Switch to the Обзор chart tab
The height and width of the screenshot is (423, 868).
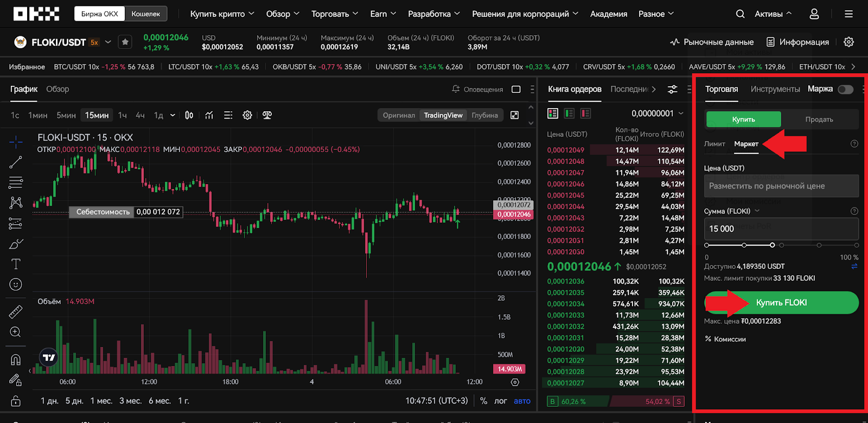[x=58, y=89]
